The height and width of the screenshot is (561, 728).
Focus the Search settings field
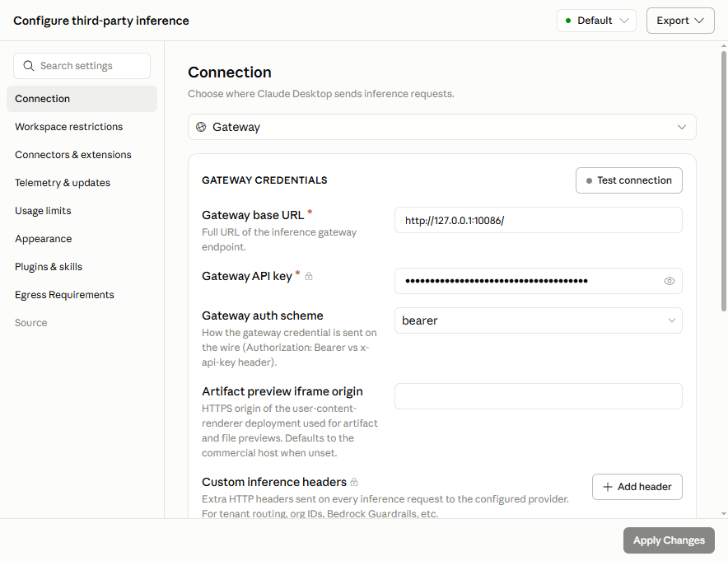pyautogui.click(x=82, y=66)
